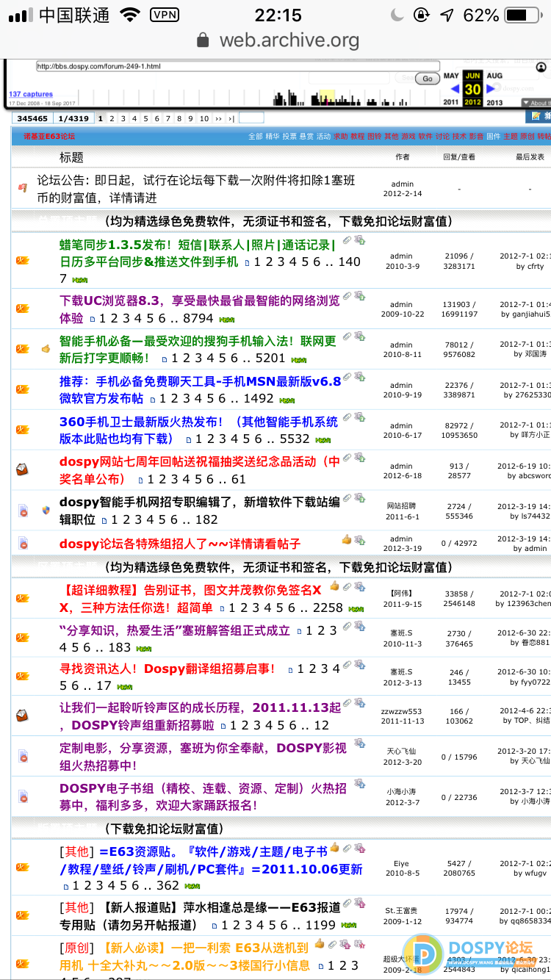The width and height of the screenshot is (551, 980).
Task: Click folder icon beside 七周年回帖 thread
Action: (22, 468)
